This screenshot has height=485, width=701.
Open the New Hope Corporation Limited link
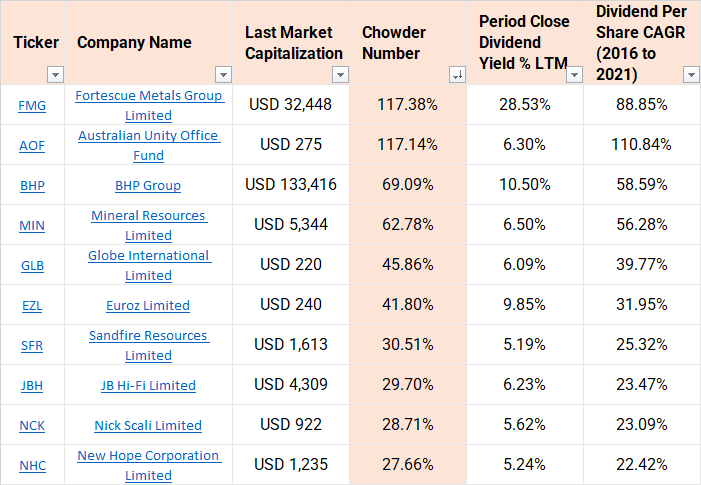(148, 465)
